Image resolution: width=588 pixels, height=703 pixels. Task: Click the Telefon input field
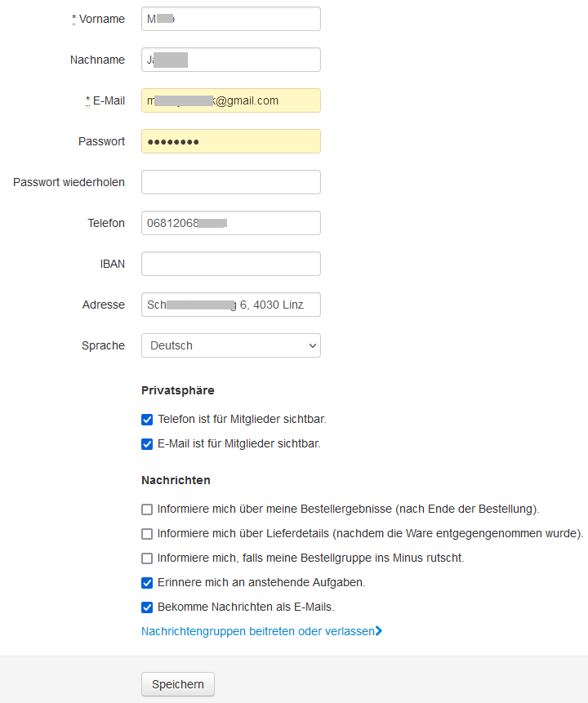click(230, 223)
